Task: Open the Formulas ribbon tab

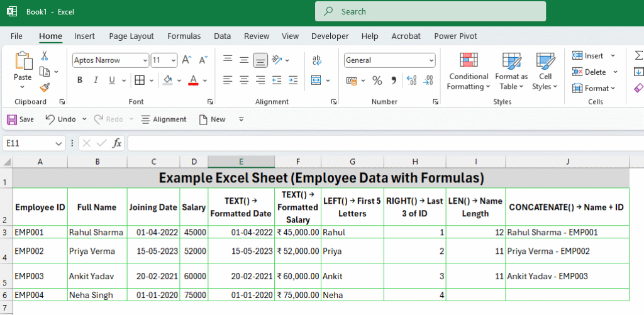Action: pyautogui.click(x=184, y=36)
